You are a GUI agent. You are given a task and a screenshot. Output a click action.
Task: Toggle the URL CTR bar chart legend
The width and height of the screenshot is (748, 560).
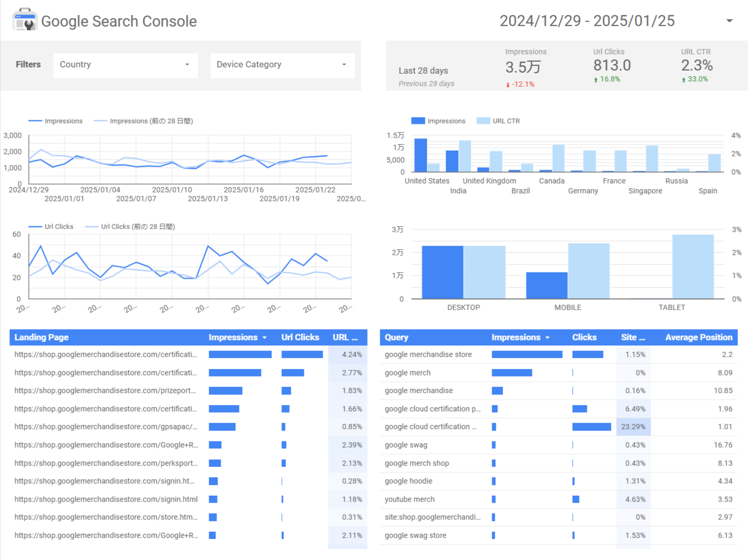click(498, 121)
